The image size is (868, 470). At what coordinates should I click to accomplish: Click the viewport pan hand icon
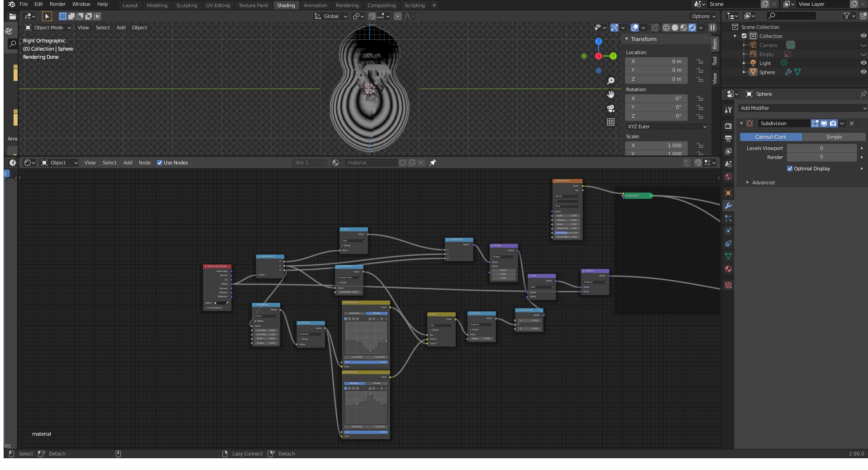pyautogui.click(x=611, y=94)
